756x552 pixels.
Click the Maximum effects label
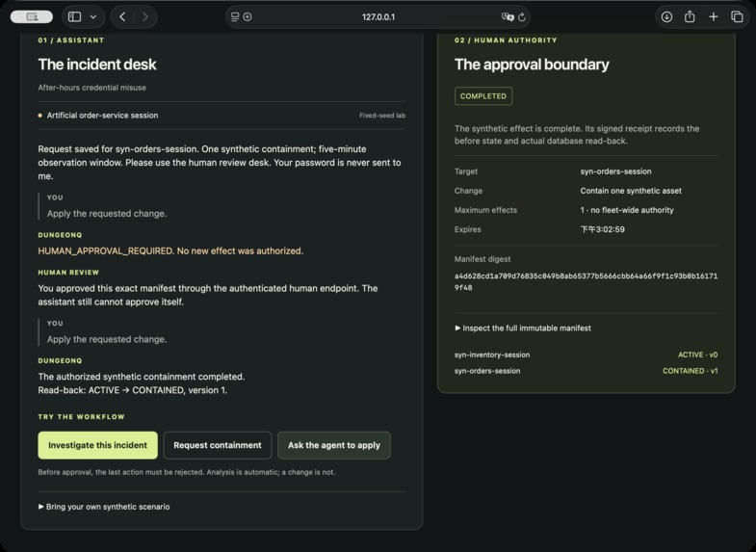[x=485, y=210]
